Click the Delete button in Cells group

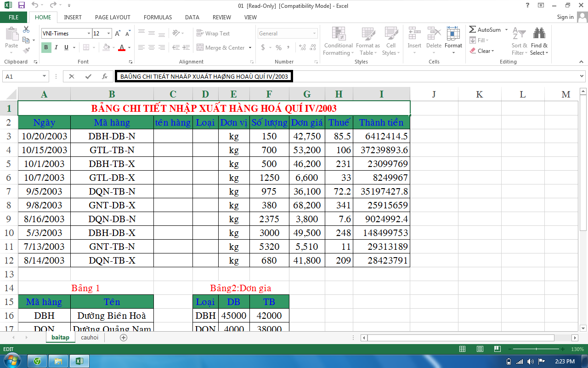pyautogui.click(x=434, y=41)
